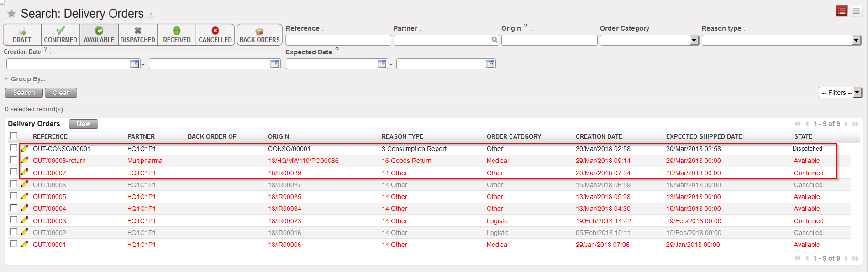
Task: Click the New delivery order button
Action: click(83, 124)
